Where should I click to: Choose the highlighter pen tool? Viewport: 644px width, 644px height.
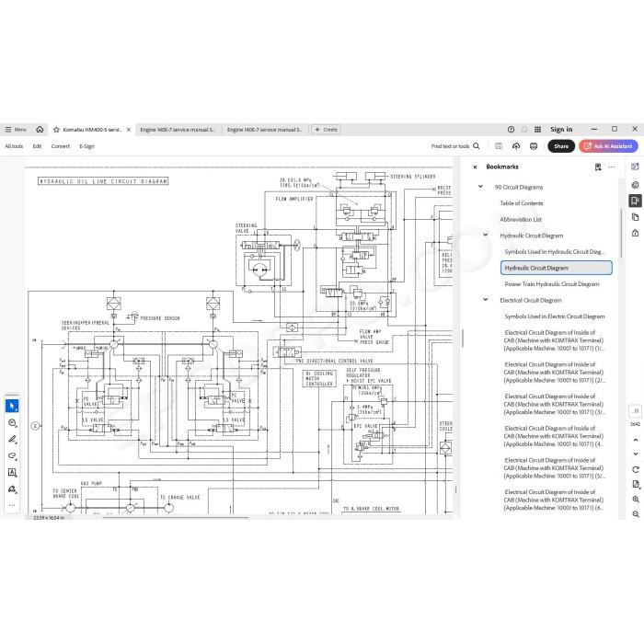tap(12, 439)
